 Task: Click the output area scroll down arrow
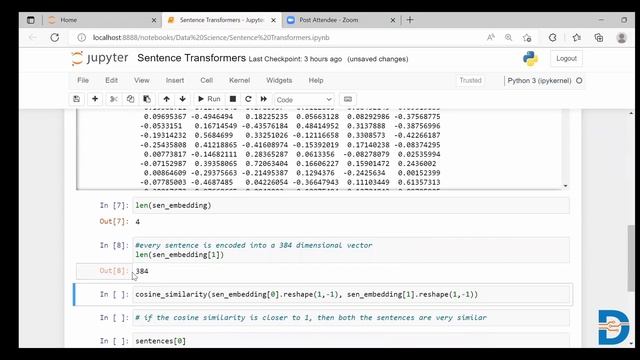(x=565, y=186)
